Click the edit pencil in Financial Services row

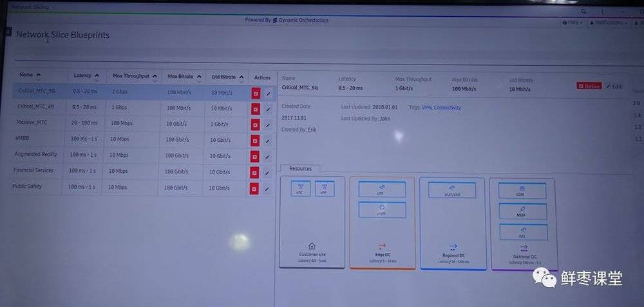tap(267, 173)
